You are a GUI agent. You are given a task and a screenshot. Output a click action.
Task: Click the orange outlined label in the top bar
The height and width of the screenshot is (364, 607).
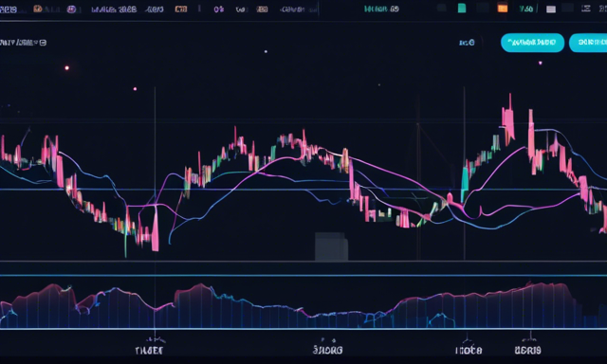[x=181, y=9]
